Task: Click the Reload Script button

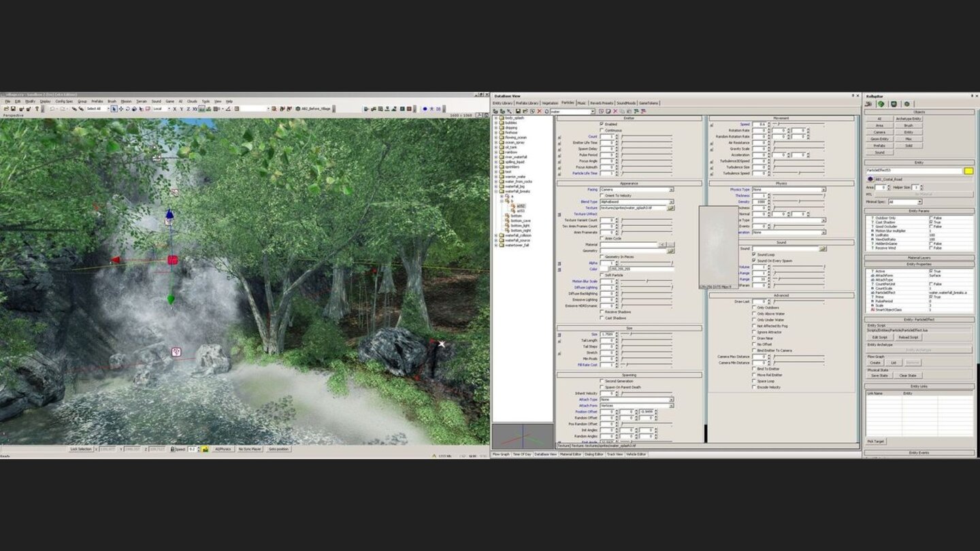Action: pyautogui.click(x=909, y=337)
